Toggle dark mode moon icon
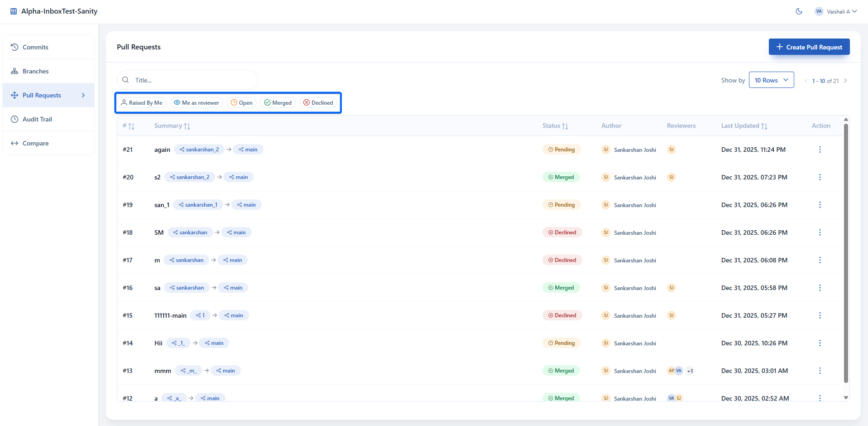This screenshot has width=868, height=426. 799,11
